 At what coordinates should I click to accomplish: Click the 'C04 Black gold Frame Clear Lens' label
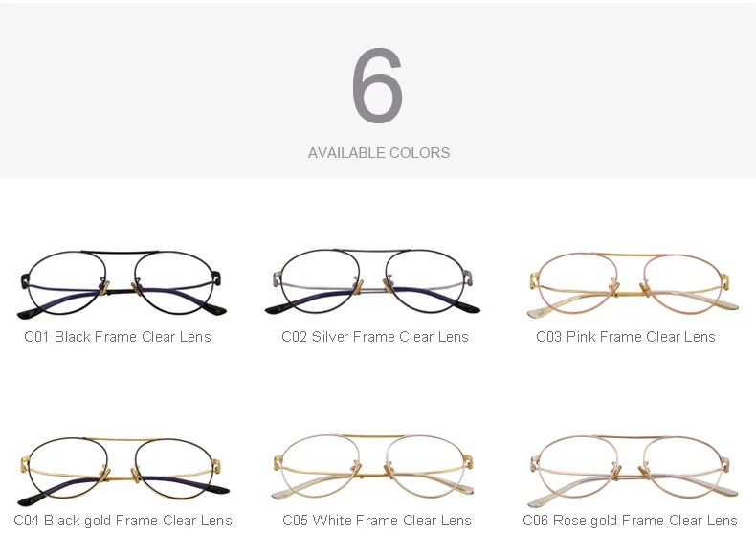pyautogui.click(x=122, y=521)
